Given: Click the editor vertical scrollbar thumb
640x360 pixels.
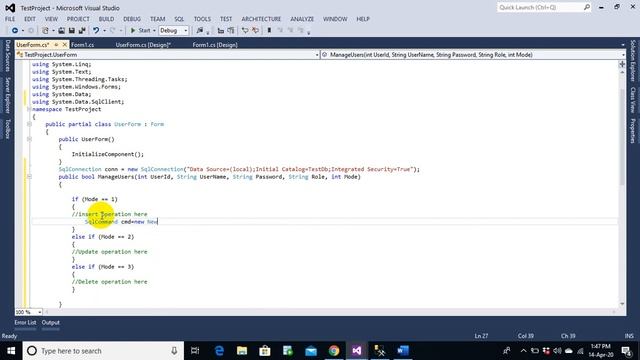Looking at the screenshot, I should [622, 137].
